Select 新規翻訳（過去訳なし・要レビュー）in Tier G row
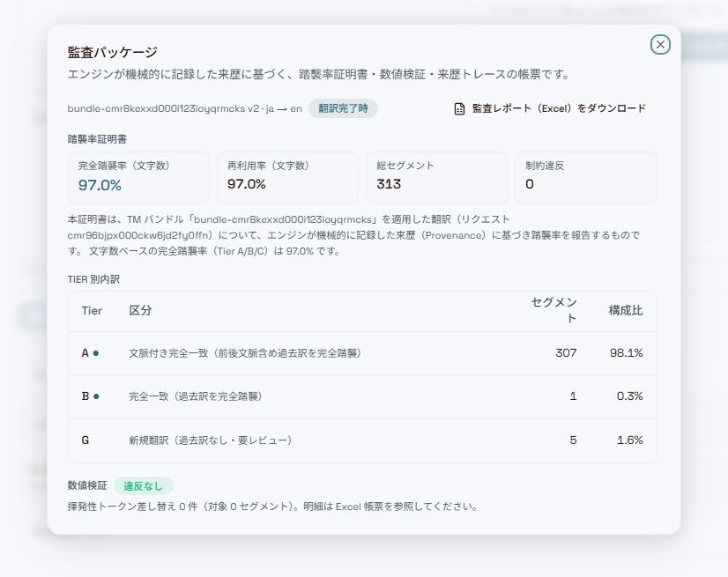The image size is (728, 577). pos(211,440)
